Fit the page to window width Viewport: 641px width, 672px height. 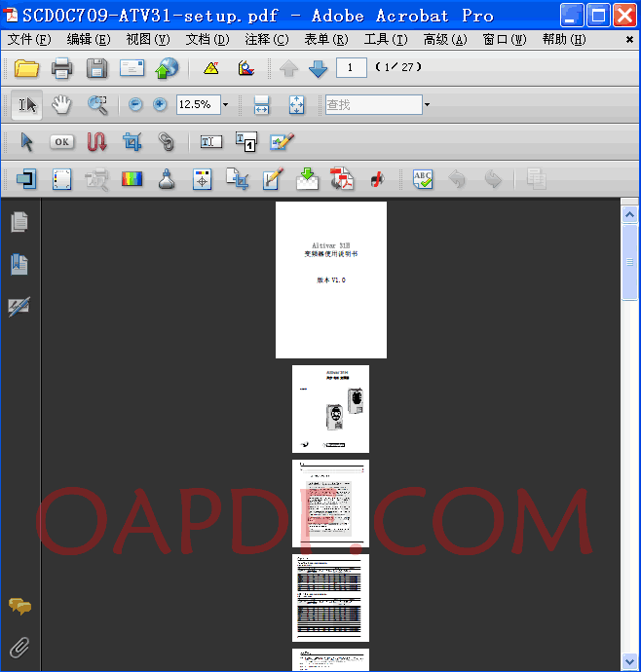pyautogui.click(x=261, y=104)
